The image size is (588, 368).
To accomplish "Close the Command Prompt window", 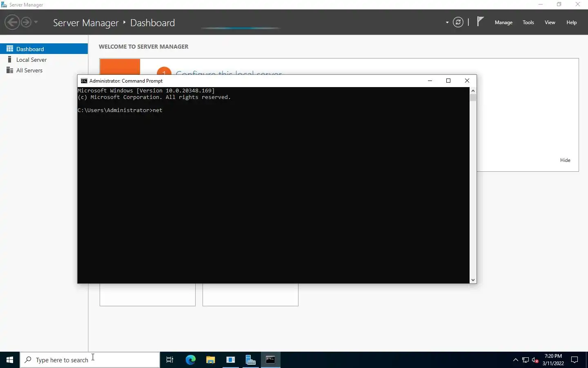I will [x=467, y=81].
